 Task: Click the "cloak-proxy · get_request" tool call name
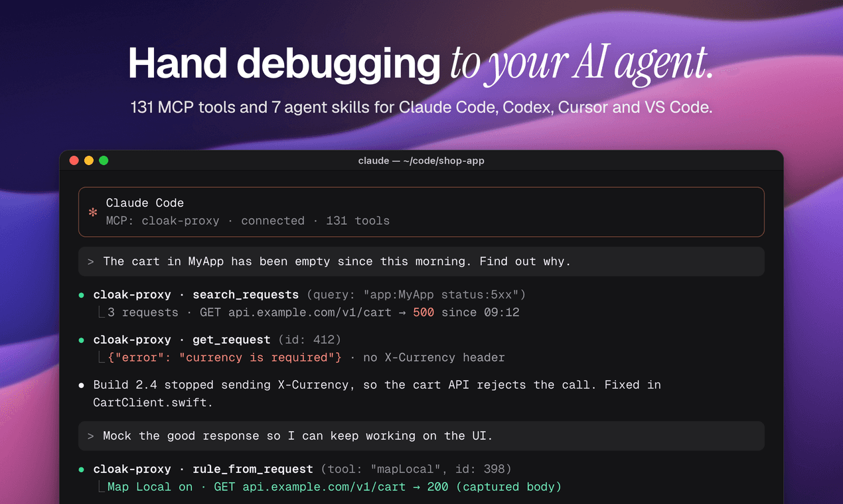coord(182,340)
